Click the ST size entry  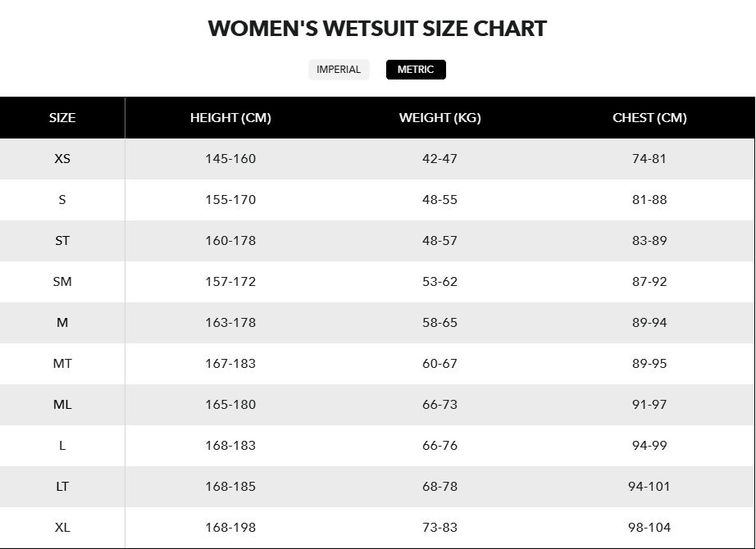coord(61,241)
